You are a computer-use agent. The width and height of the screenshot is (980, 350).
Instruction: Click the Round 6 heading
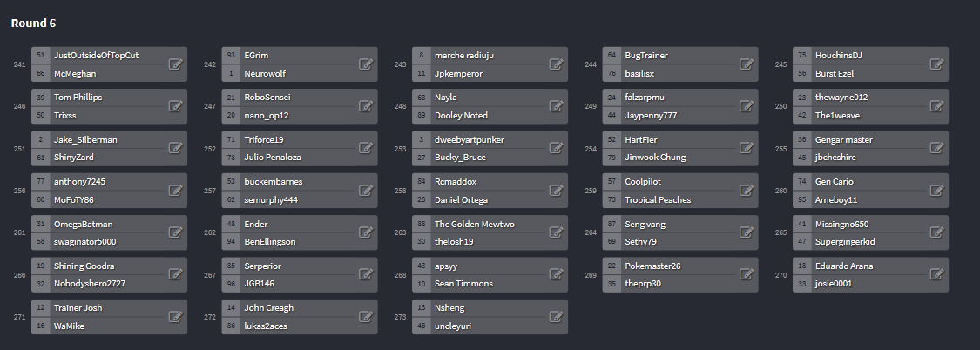34,24
